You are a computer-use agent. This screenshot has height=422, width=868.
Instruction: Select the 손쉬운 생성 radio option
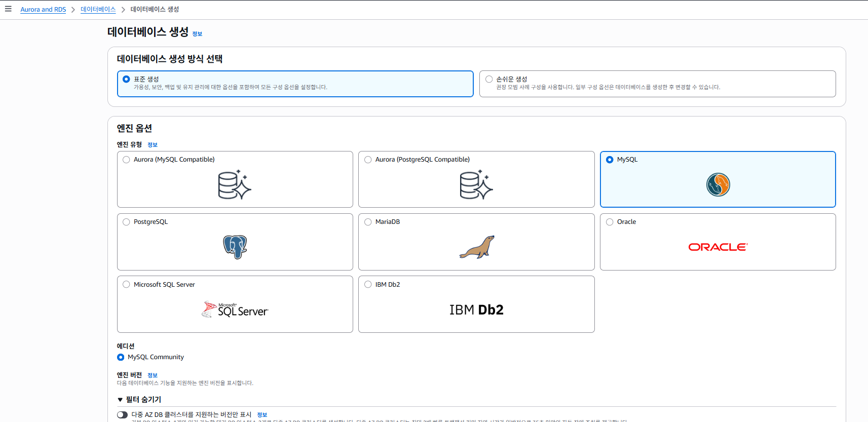coord(489,79)
